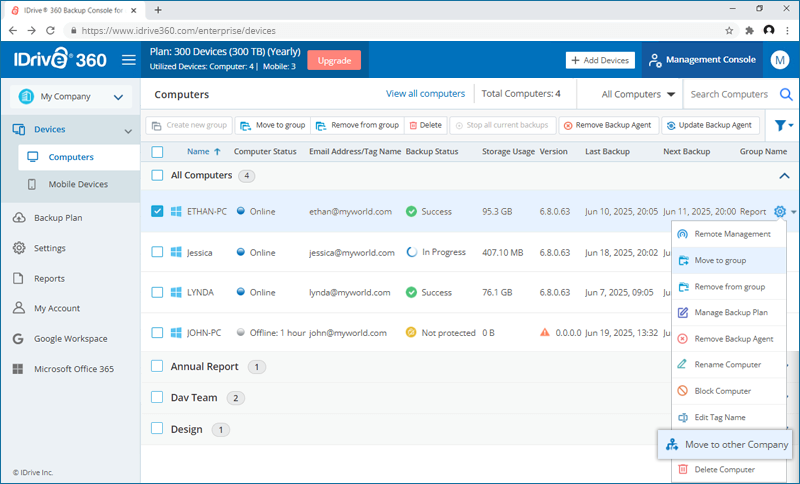The image size is (800, 484).
Task: Select Block Computer menu entry
Action: click(x=729, y=391)
